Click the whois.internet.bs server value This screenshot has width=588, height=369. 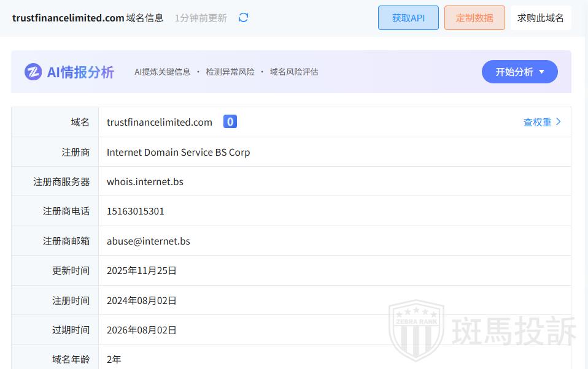(145, 181)
